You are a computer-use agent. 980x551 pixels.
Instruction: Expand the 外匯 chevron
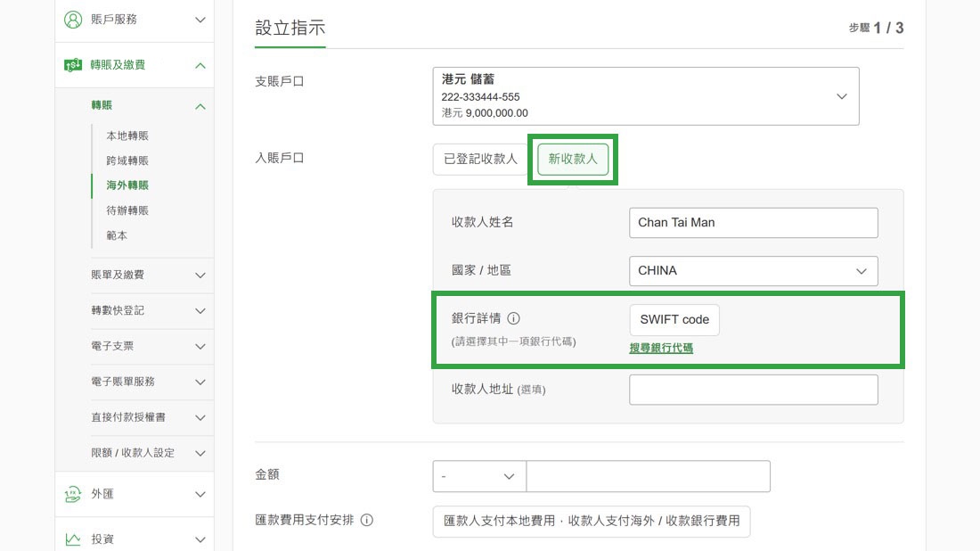200,494
